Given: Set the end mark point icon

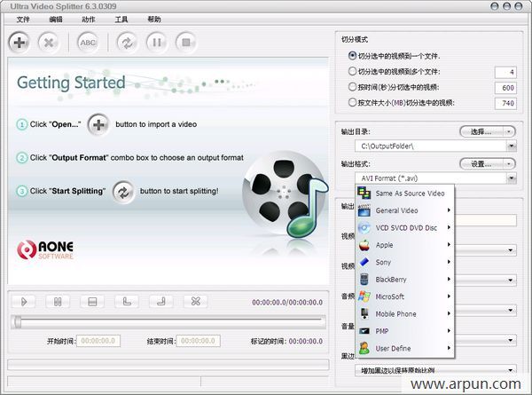Looking at the screenshot, I should pyautogui.click(x=161, y=302).
